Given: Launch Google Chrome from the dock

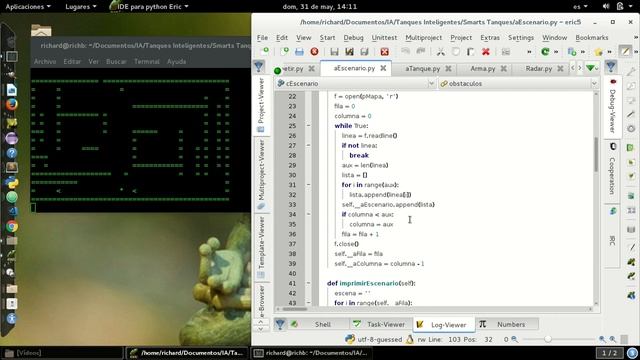Looking at the screenshot, I should 12,227.
